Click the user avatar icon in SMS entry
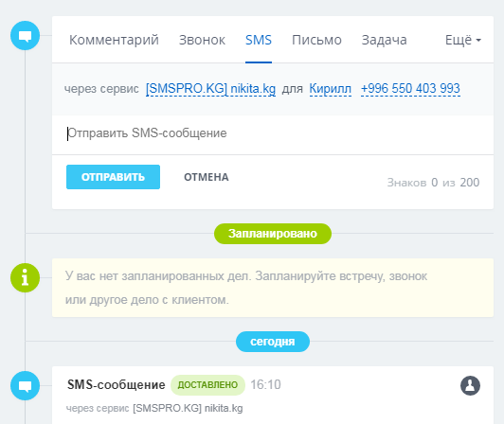The width and height of the screenshot is (504, 424). coord(470,385)
